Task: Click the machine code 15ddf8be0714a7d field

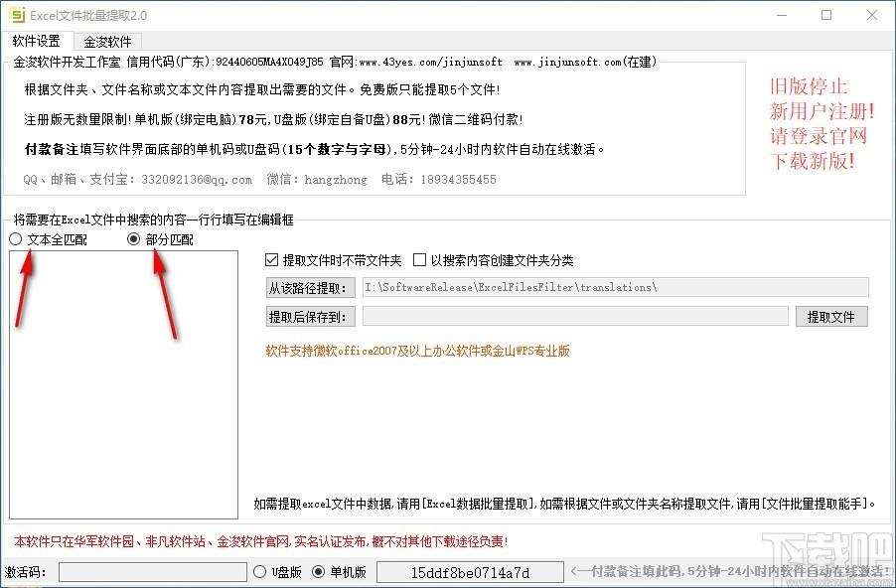Action: pos(470,572)
